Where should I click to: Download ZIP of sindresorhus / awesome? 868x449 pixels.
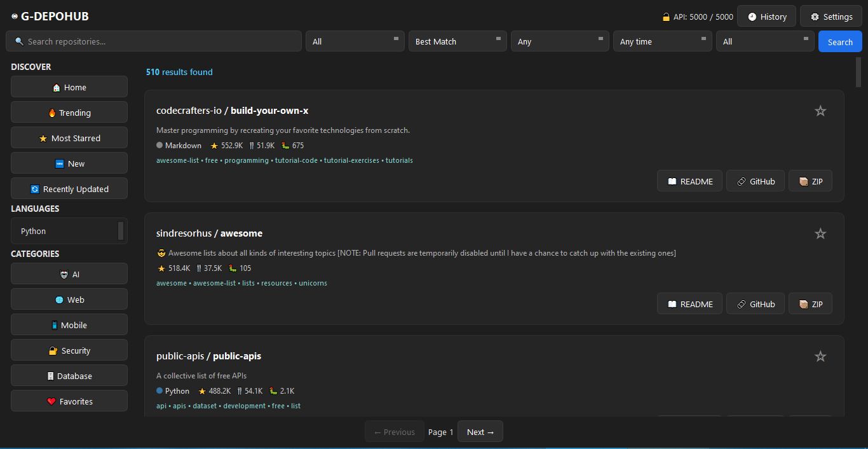(810, 304)
